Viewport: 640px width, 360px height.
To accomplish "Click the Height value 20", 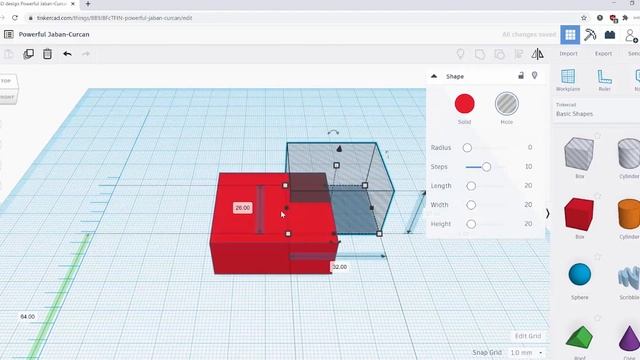I will [528, 224].
